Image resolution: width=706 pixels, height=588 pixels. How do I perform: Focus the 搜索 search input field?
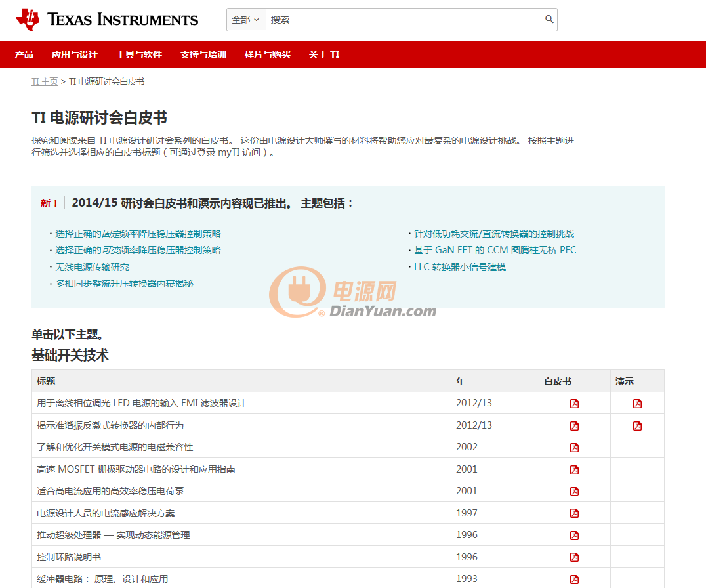[x=404, y=20]
